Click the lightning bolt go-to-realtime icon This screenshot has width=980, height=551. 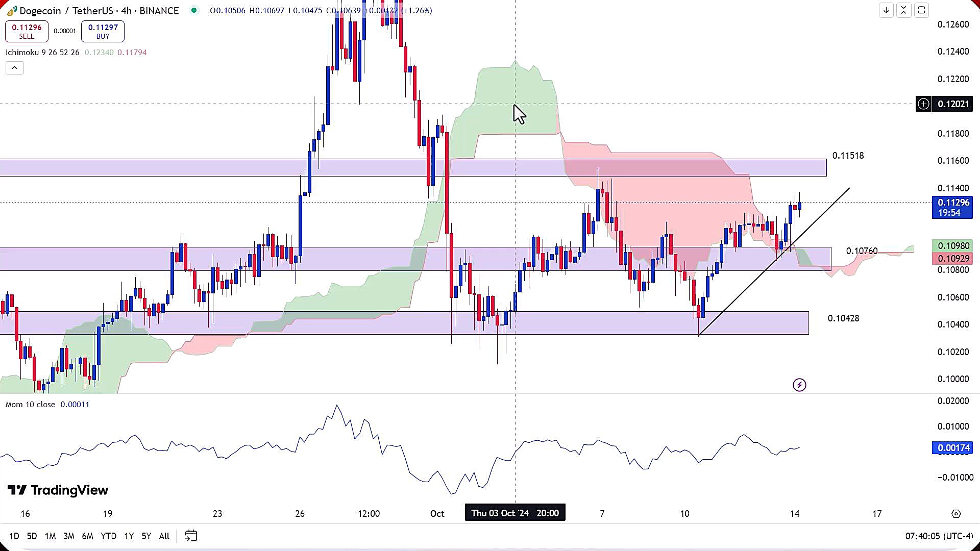799,385
